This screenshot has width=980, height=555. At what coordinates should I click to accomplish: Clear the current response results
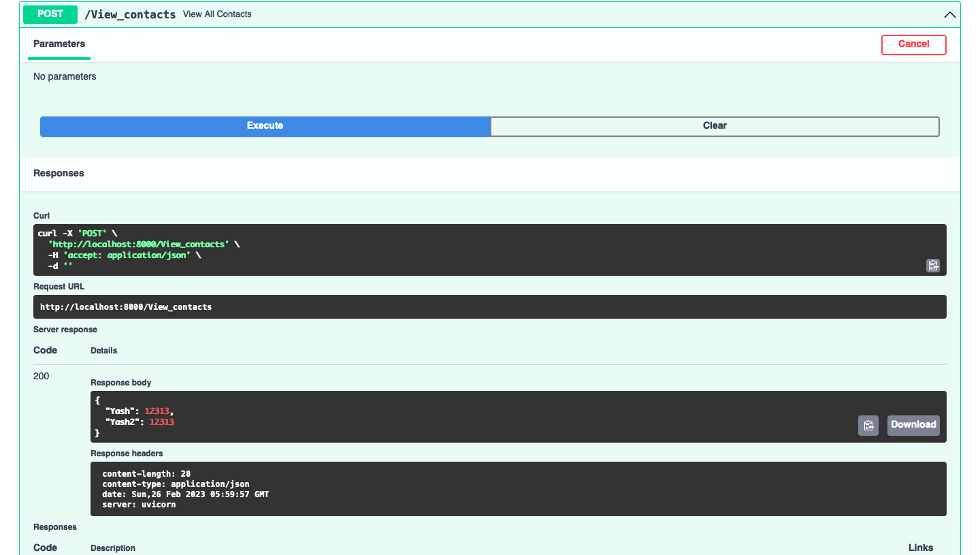[x=715, y=126]
